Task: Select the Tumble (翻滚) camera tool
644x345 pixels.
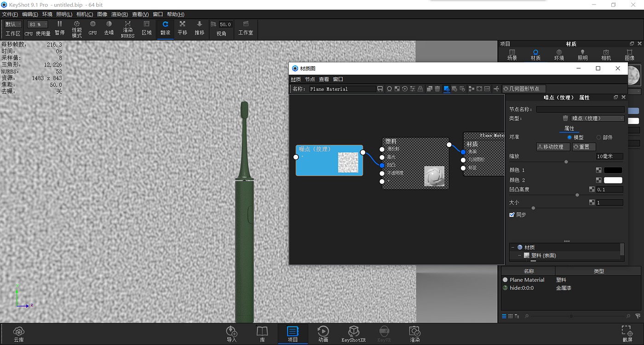Action: tap(165, 28)
